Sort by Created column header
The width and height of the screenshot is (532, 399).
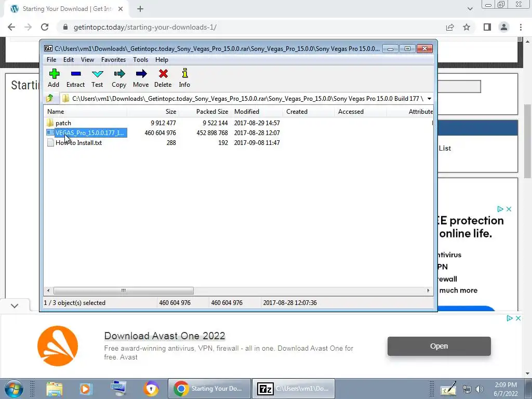pyautogui.click(x=309, y=112)
